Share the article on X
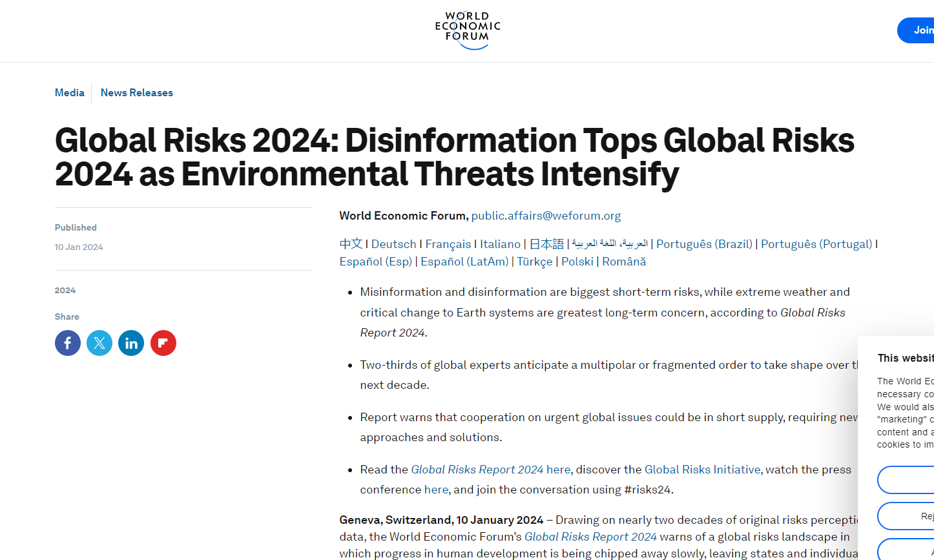Image resolution: width=934 pixels, height=560 pixels. [99, 343]
